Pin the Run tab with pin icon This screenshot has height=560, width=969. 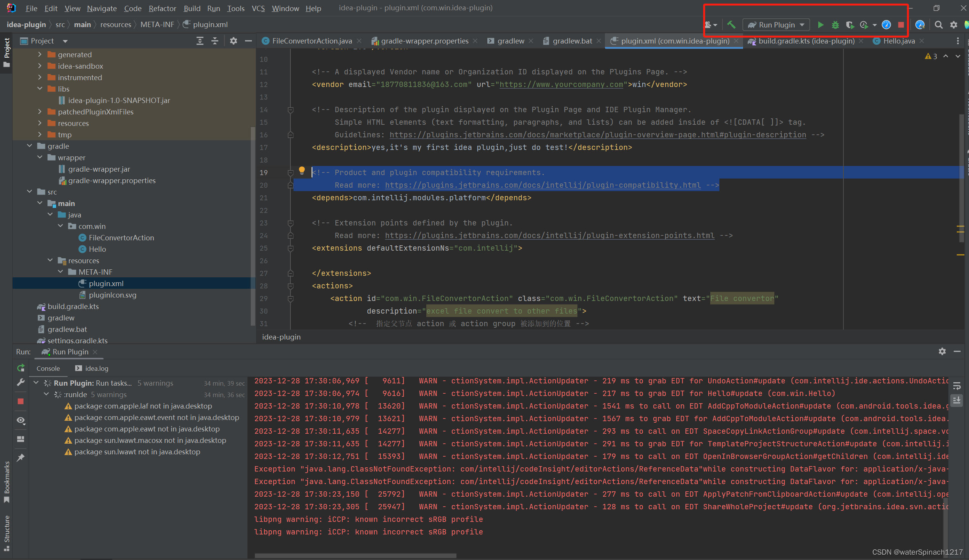point(21,457)
